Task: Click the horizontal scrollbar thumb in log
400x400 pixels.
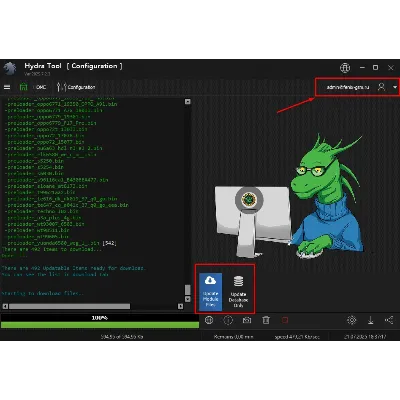Action: pyautogui.click(x=69, y=306)
